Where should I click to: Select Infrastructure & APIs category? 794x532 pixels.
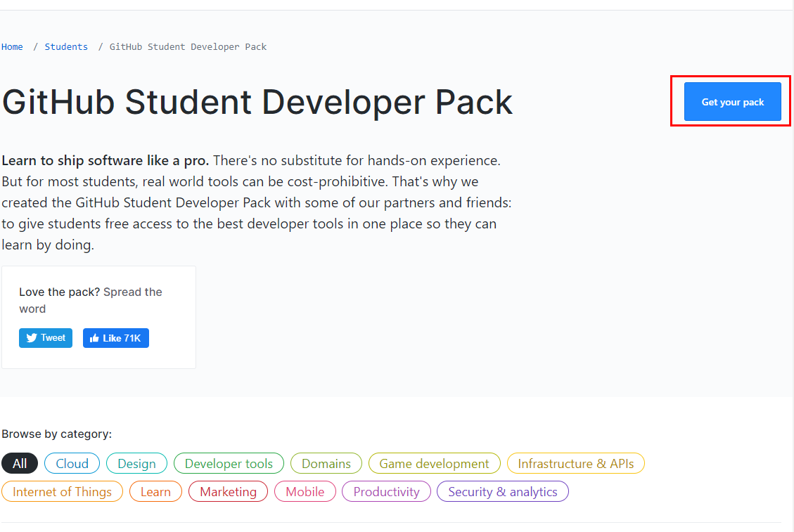click(576, 463)
